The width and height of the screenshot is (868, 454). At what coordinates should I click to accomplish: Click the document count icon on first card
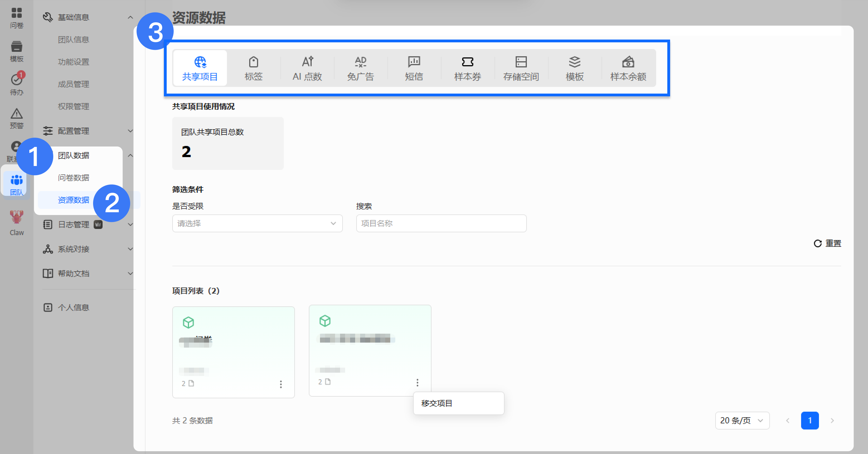pyautogui.click(x=191, y=383)
